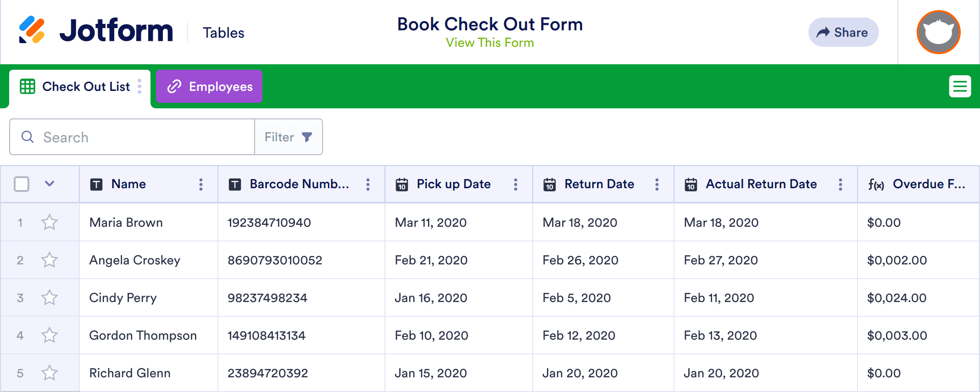Screen dimensions: 980x392
Task: Switch to the Employees tab
Action: [x=209, y=86]
